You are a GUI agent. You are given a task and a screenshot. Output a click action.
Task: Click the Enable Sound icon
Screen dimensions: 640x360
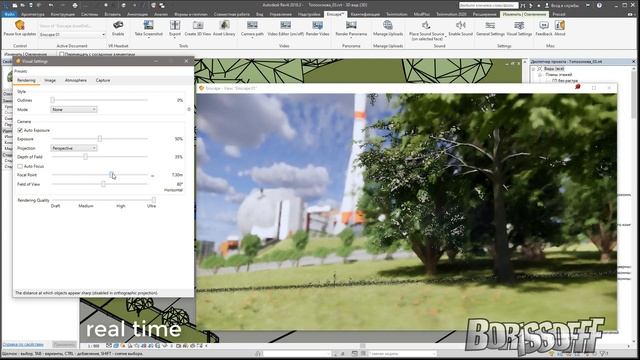460,25
